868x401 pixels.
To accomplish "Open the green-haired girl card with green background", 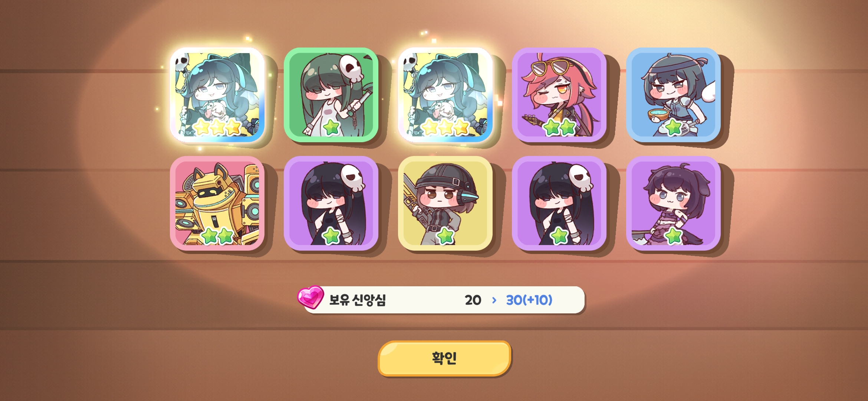I will (331, 95).
